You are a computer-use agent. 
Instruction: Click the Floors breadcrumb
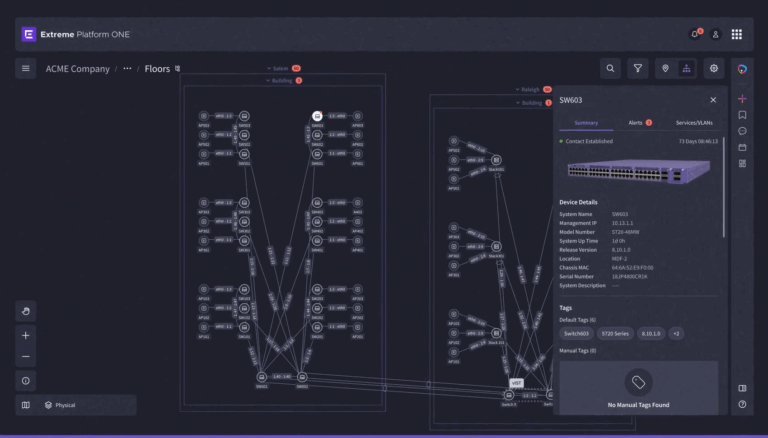pyautogui.click(x=157, y=69)
